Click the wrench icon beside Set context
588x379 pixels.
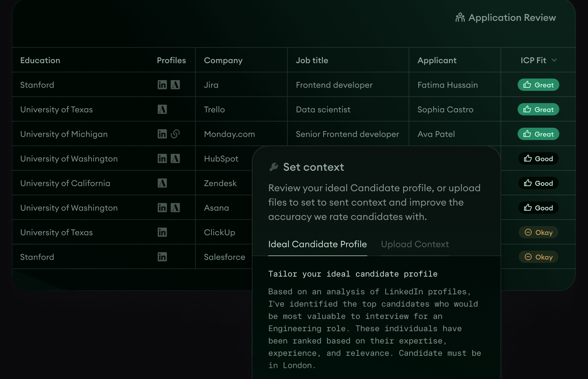(274, 167)
